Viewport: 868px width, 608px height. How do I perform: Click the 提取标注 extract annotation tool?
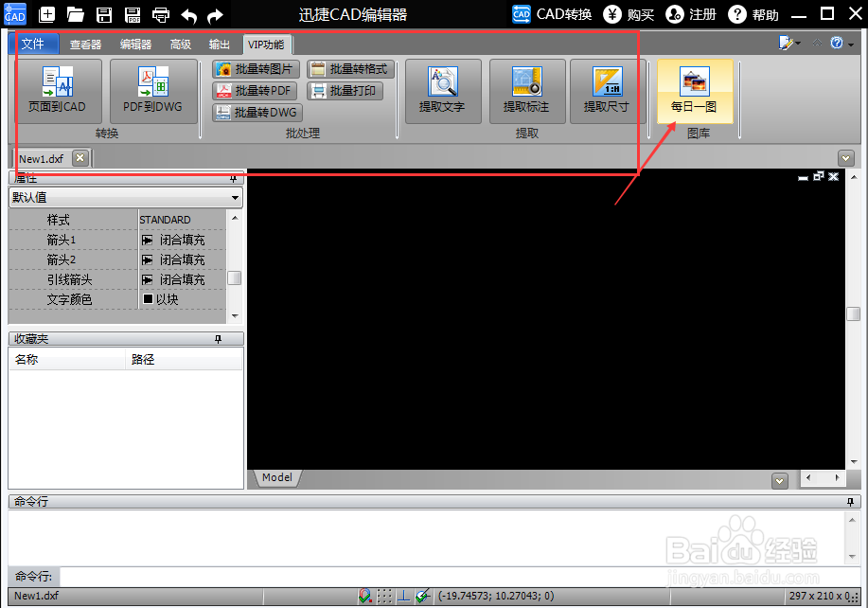pyautogui.click(x=526, y=91)
